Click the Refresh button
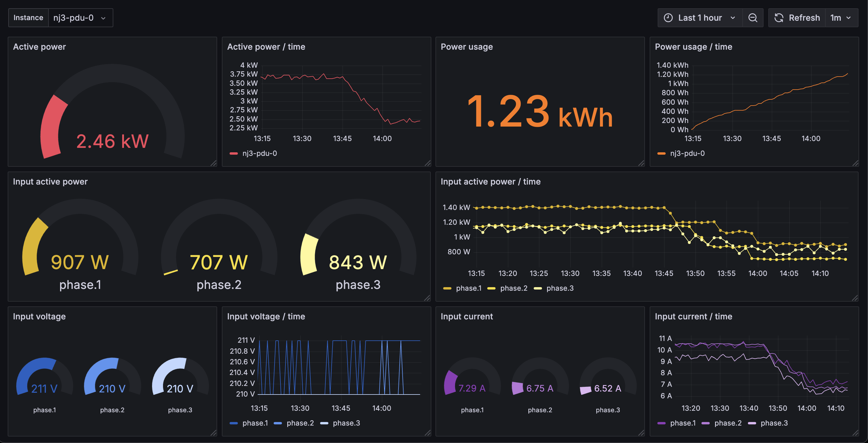The image size is (868, 443). pos(797,18)
